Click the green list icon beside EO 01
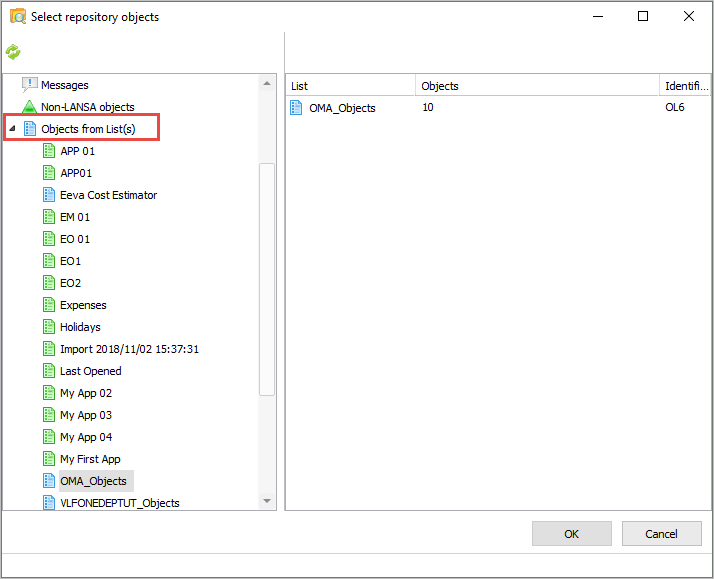714x579 pixels. [49, 239]
